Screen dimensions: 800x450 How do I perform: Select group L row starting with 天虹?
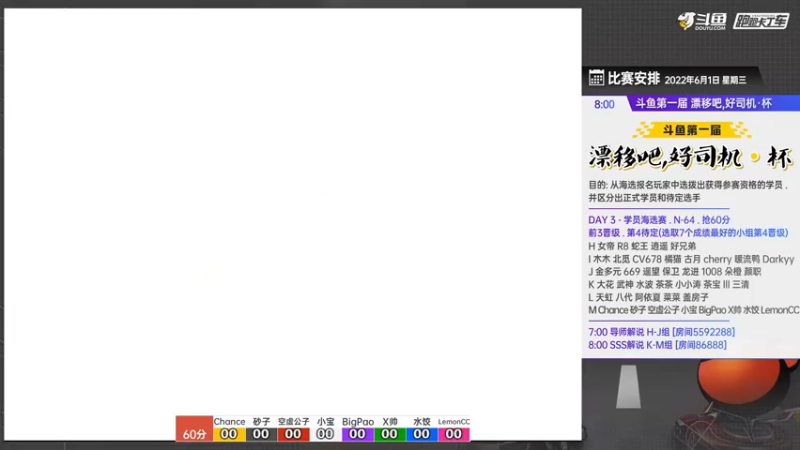coord(648,297)
